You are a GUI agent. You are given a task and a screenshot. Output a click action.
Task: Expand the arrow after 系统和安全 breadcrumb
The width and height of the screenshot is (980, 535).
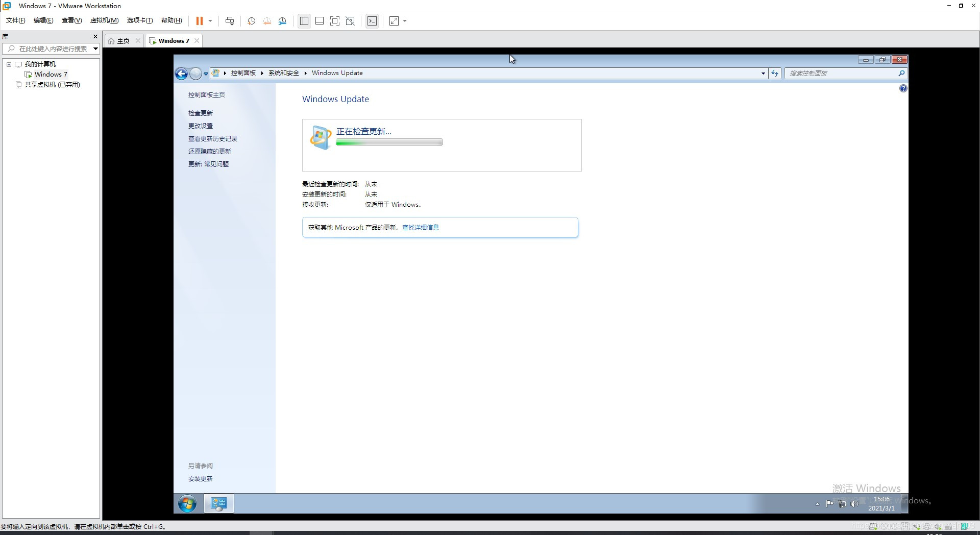(x=305, y=73)
